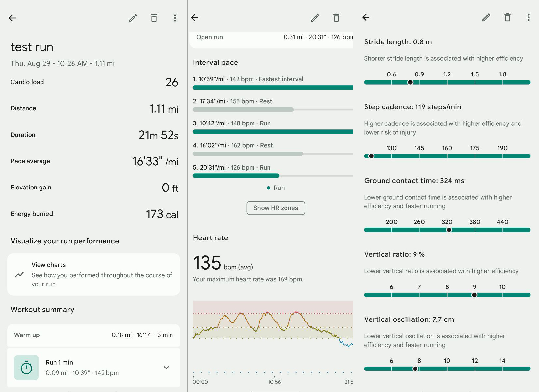Tap the View charts trend line icon

[x=19, y=274]
